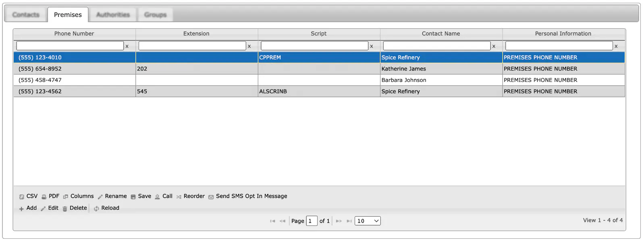Viewport: 644px width, 242px height.
Task: Open the Authorities tab
Action: (x=113, y=15)
